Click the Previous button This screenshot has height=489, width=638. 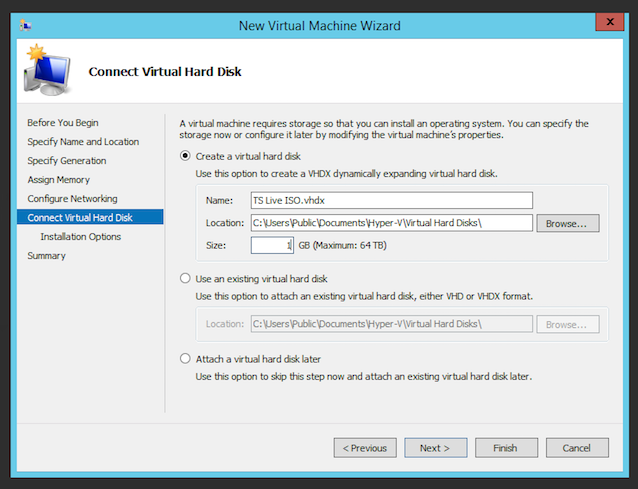(365, 448)
